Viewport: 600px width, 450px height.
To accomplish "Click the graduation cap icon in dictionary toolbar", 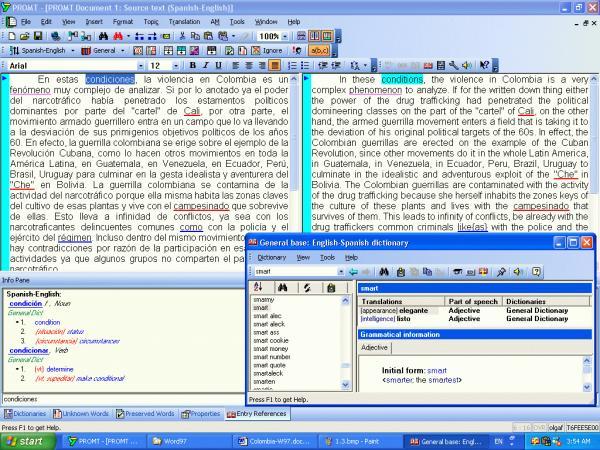I will click(x=457, y=272).
